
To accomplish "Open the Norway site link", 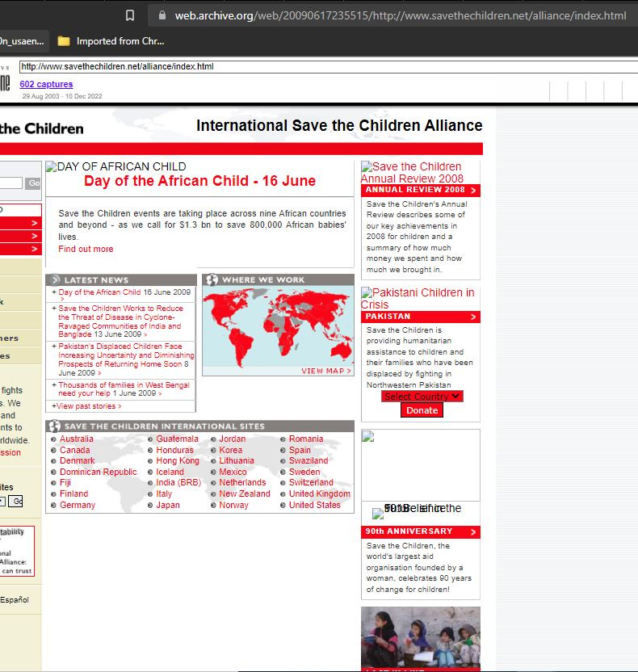I will tap(233, 505).
